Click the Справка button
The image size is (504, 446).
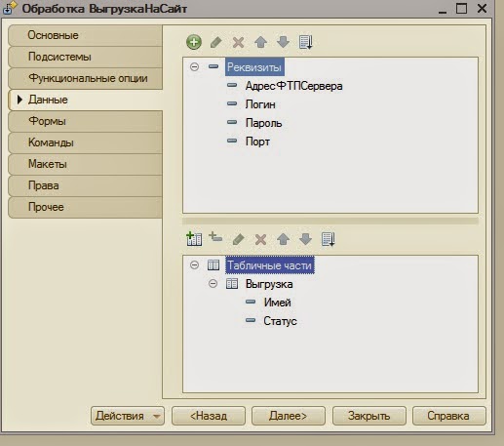449,416
